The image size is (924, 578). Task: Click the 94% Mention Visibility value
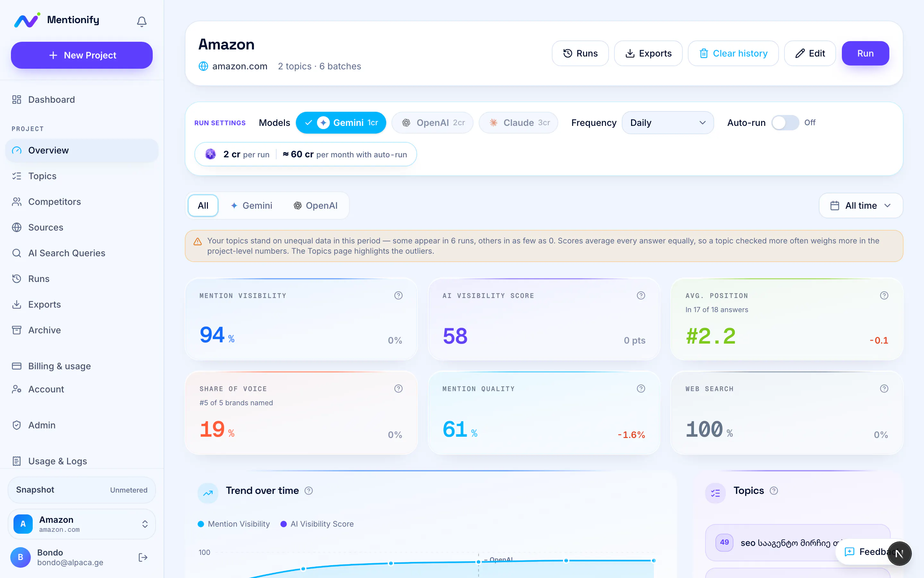pyautogui.click(x=217, y=335)
